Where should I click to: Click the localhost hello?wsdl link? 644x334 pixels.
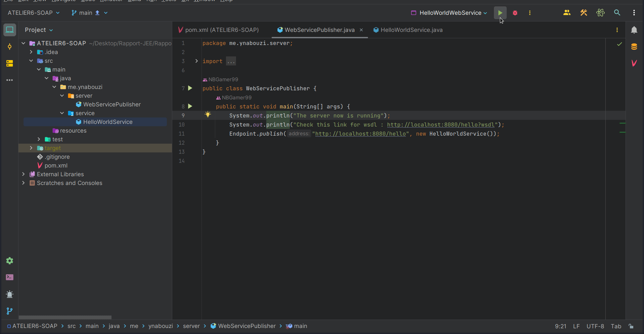tap(441, 125)
